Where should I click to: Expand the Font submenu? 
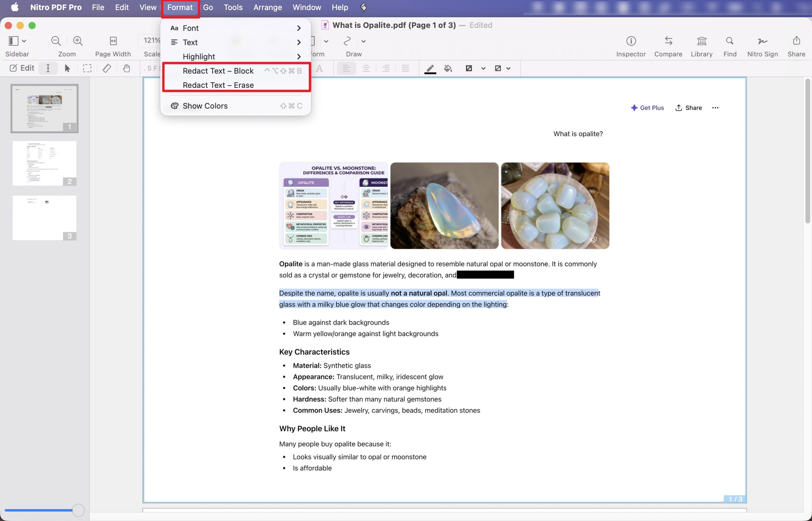(235, 28)
